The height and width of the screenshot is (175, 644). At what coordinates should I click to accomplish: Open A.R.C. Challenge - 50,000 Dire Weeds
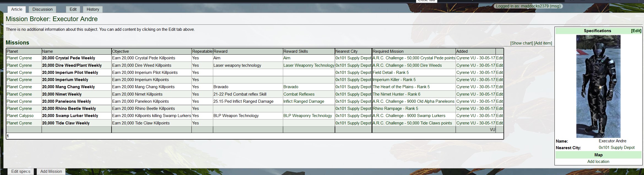(x=407, y=65)
